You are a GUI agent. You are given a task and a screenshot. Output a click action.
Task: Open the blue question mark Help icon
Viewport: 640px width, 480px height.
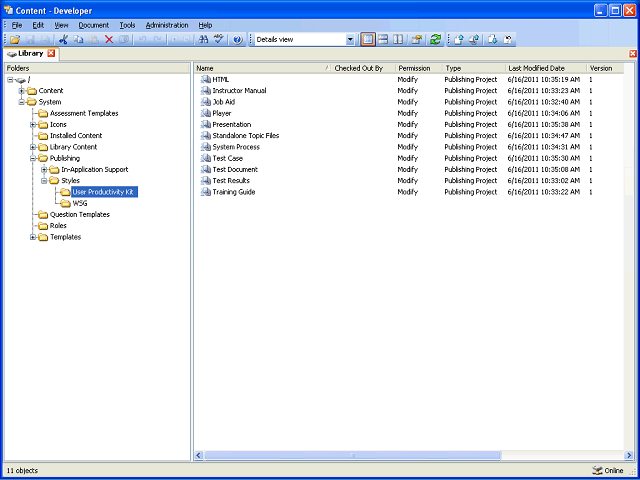pos(238,40)
